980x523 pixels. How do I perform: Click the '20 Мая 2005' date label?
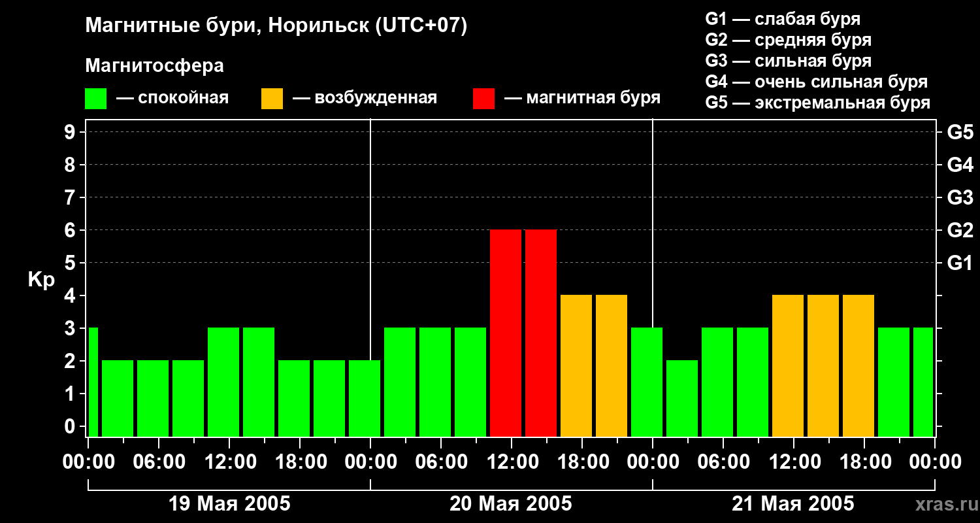[x=511, y=504]
